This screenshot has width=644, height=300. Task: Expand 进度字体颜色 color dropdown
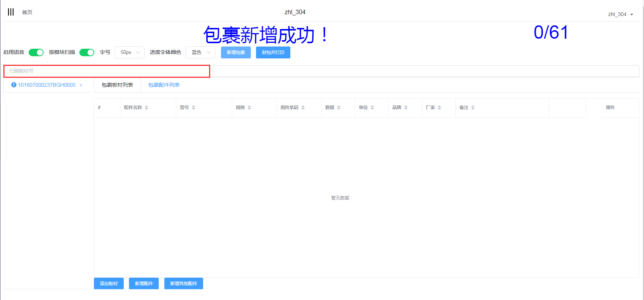(x=201, y=52)
